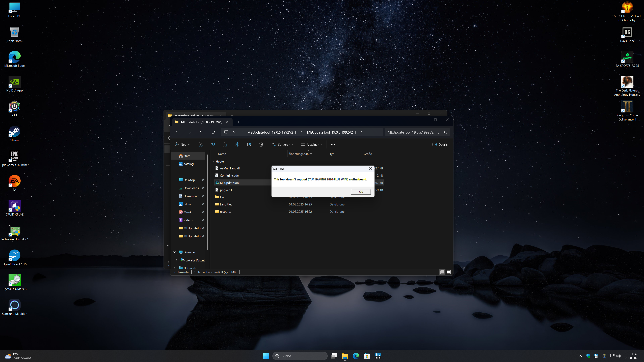The width and height of the screenshot is (644, 362).
Task: Click the folder search input field
Action: tap(414, 132)
